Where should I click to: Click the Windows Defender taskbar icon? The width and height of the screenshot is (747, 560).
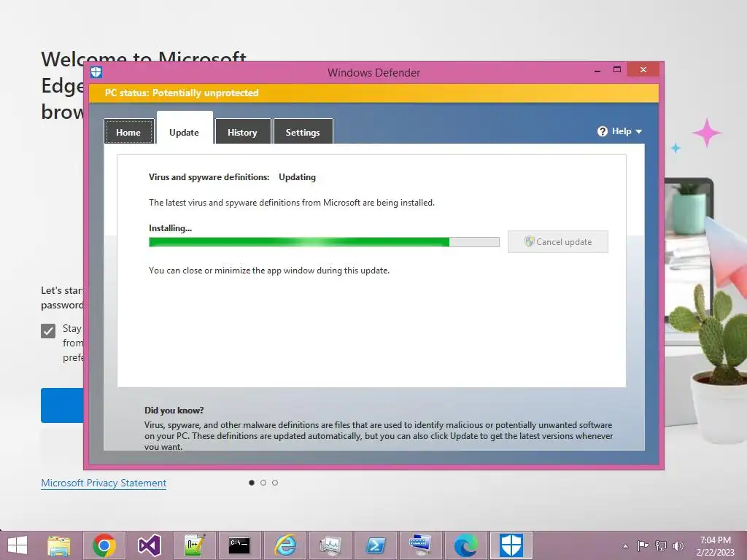point(511,545)
